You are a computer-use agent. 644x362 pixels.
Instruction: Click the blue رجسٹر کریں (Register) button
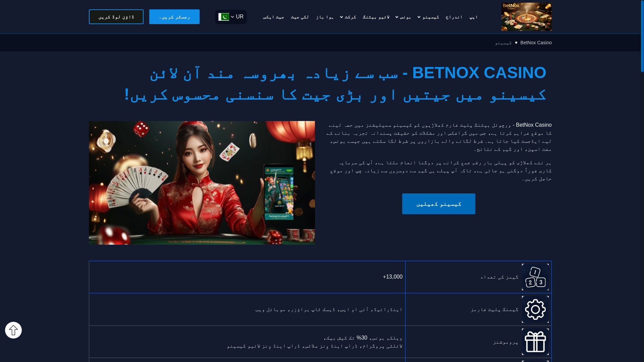pyautogui.click(x=174, y=17)
